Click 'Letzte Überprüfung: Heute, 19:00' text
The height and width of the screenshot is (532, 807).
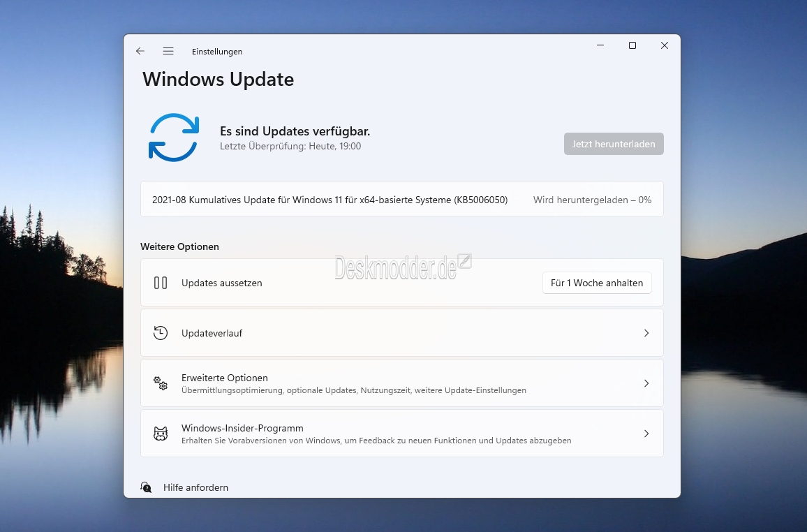click(290, 146)
